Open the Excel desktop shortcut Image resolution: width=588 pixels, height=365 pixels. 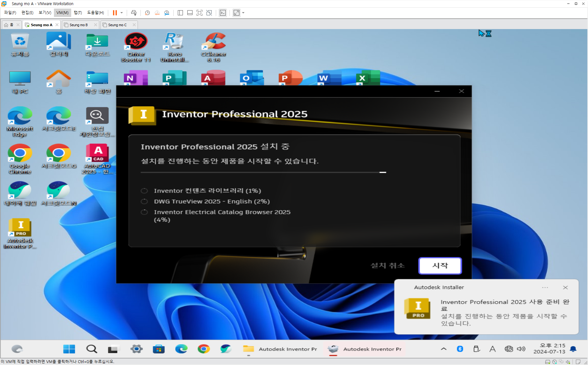click(368, 78)
